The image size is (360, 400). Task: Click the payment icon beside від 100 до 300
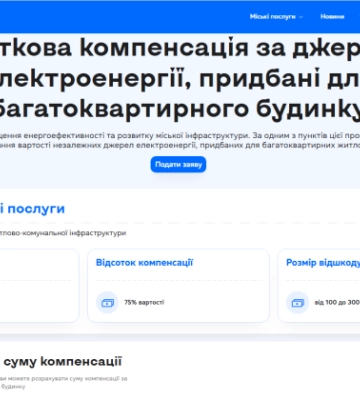(297, 302)
